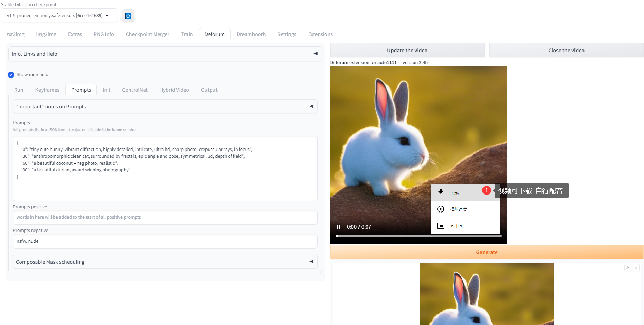
Task: Click the video progress bar
Action: coord(418,236)
